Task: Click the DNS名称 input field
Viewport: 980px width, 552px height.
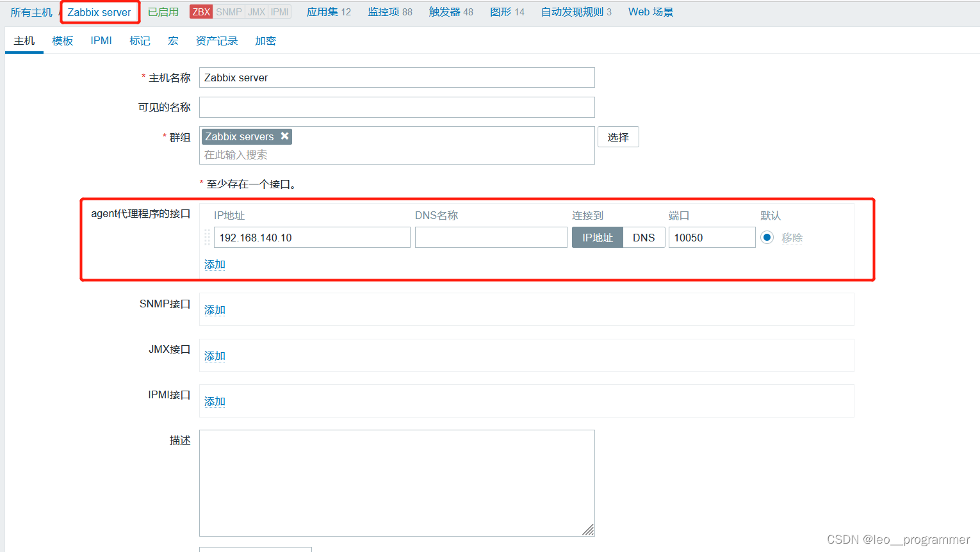Action: (x=491, y=238)
